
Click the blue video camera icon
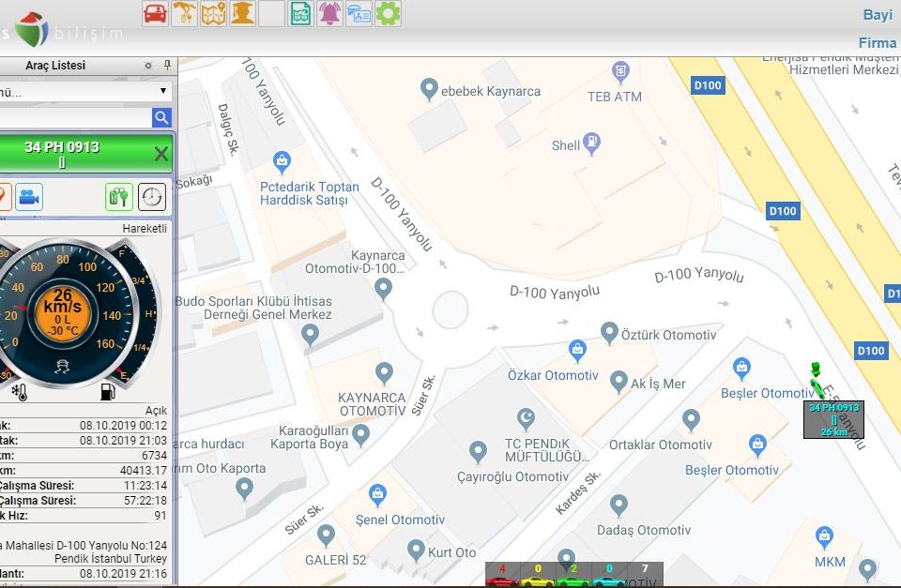pyautogui.click(x=29, y=198)
